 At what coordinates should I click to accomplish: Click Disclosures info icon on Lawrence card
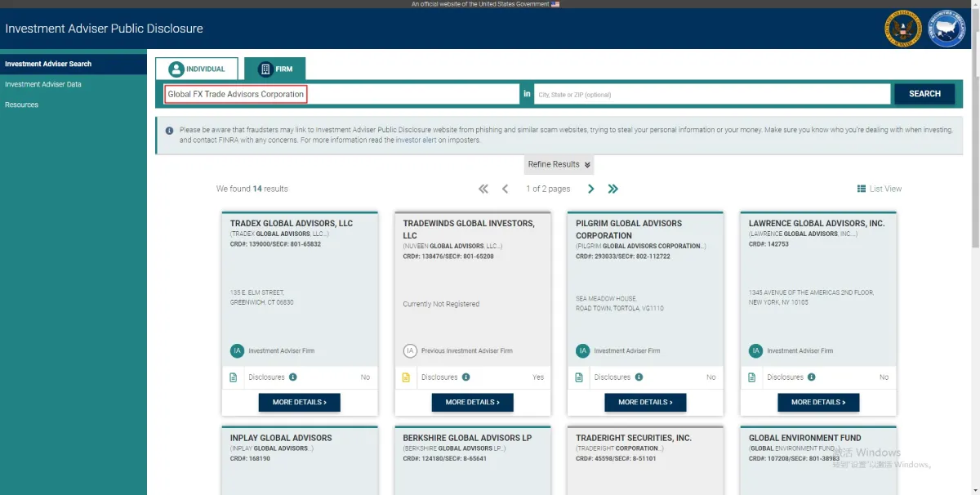click(813, 377)
